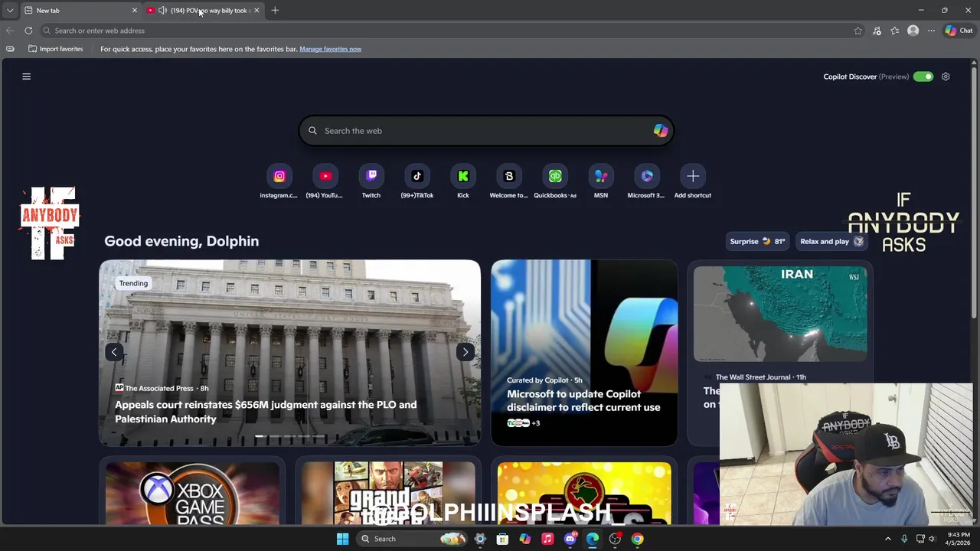Open the Kick shortcut tile

click(463, 177)
